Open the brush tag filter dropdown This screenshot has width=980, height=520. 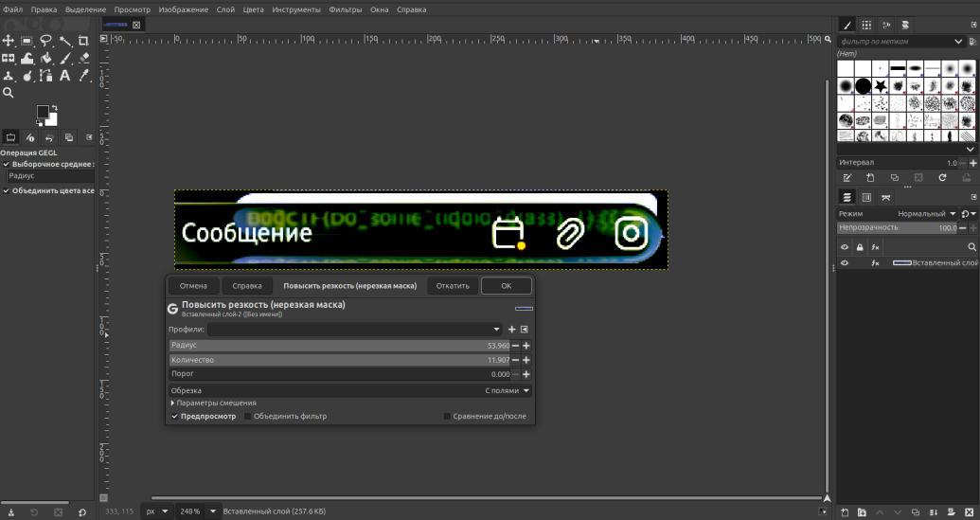[958, 42]
